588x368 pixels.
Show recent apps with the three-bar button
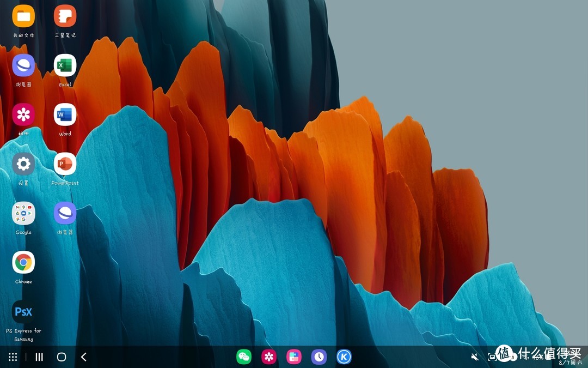coord(39,357)
